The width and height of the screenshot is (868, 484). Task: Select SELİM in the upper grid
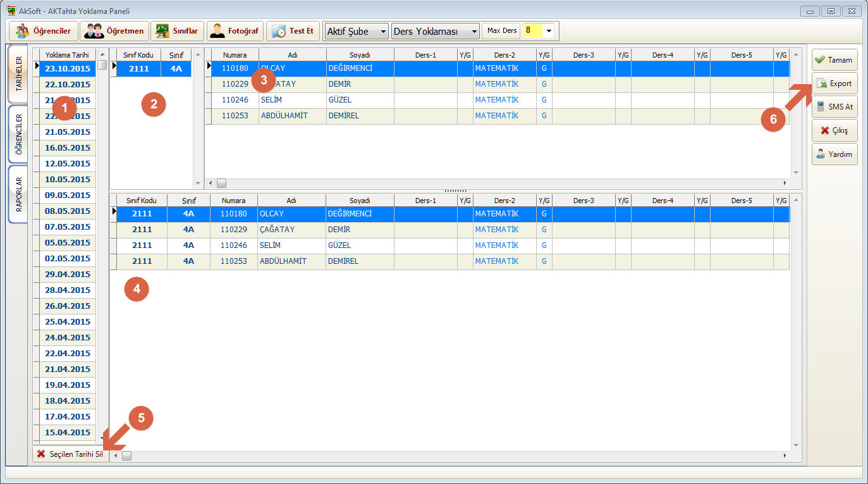[292, 100]
